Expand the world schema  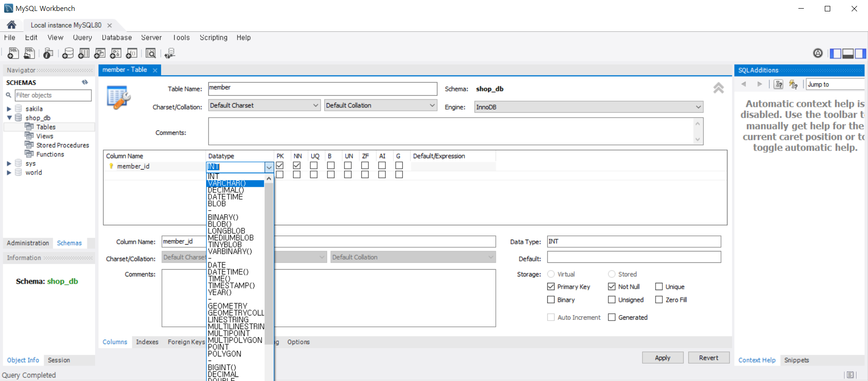pyautogui.click(x=9, y=172)
